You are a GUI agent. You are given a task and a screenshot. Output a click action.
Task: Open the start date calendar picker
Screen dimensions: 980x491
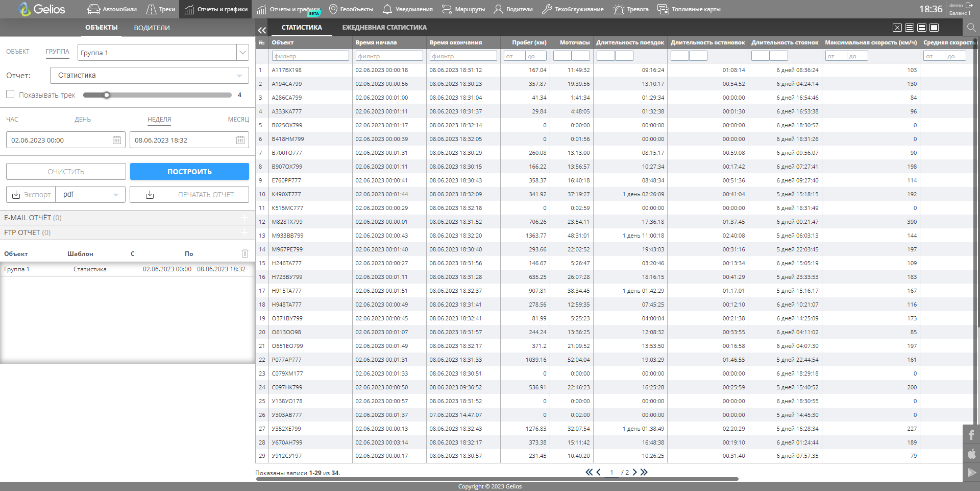[117, 140]
